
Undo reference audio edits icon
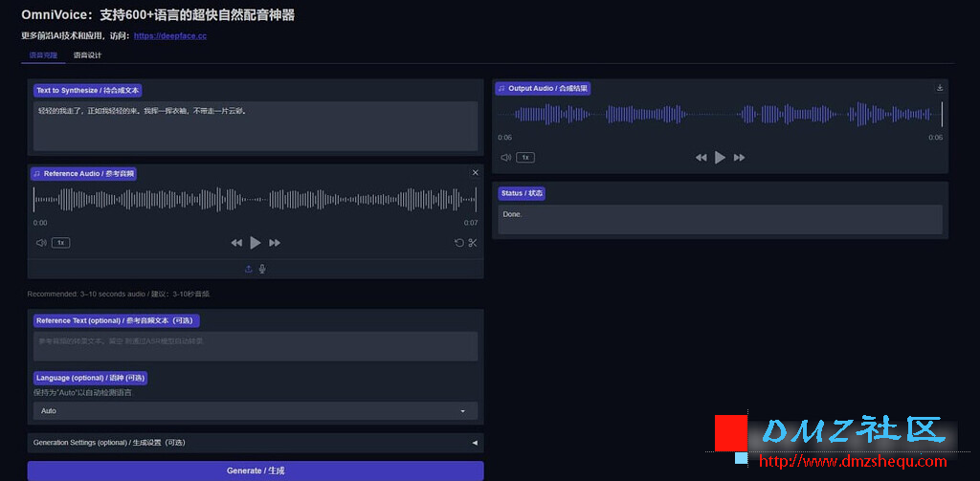(x=458, y=243)
